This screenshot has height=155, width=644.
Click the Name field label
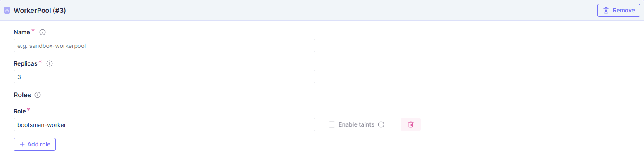point(22,32)
